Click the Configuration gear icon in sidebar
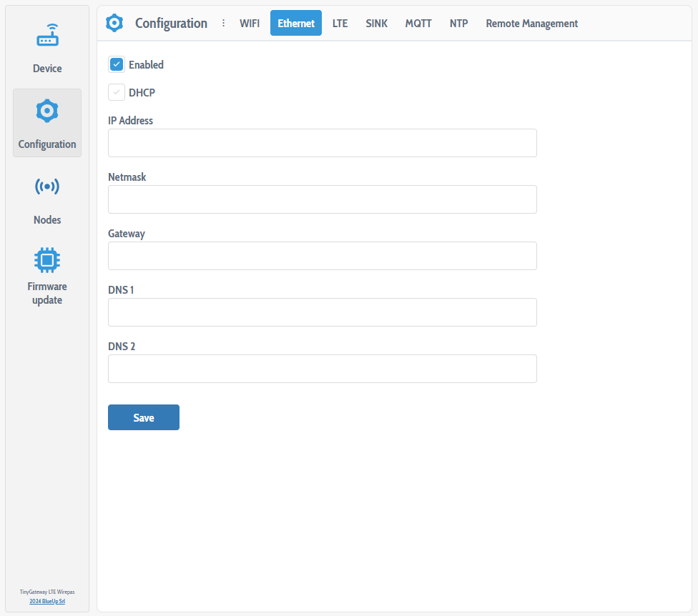The height and width of the screenshot is (616, 698). coord(47,111)
